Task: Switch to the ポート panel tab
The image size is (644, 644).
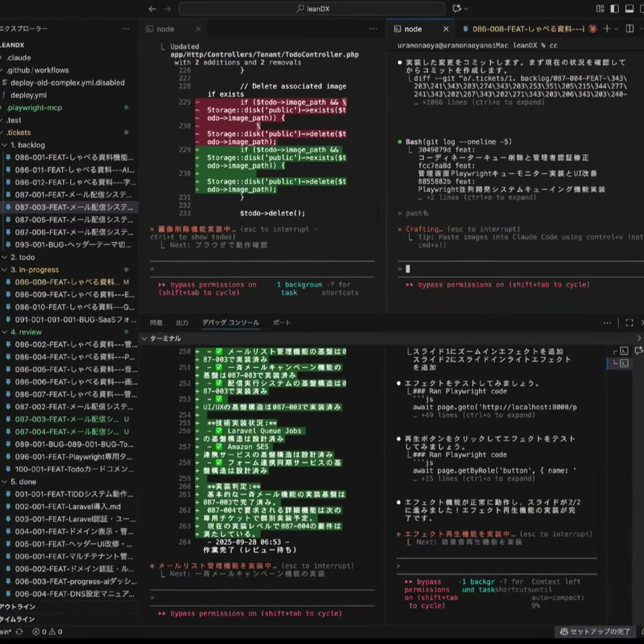Action: [x=282, y=323]
